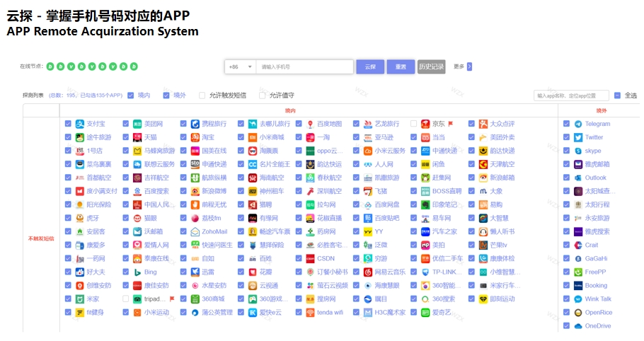Enable the 允许触发短信 checkbox
This screenshot has height=341, width=644.
pyautogui.click(x=202, y=96)
